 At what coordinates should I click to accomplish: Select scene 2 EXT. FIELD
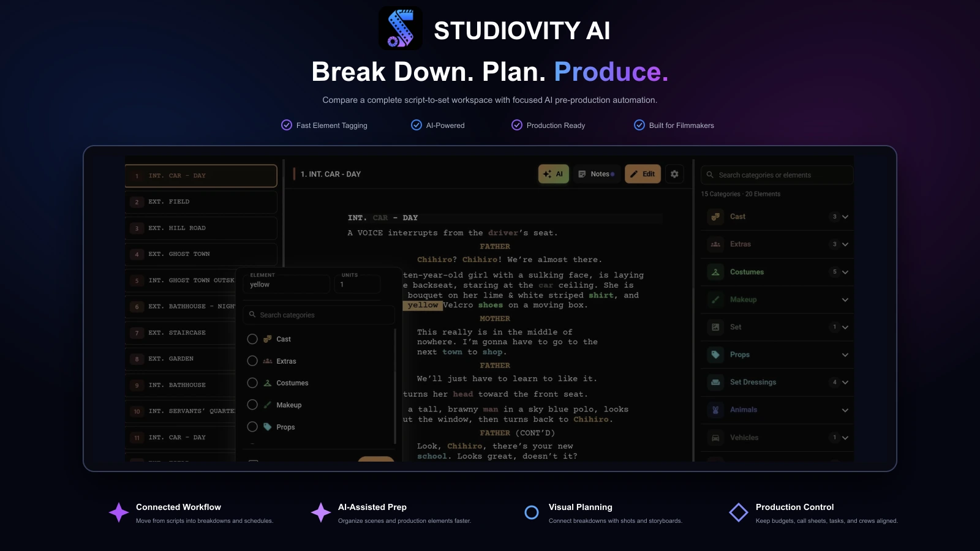[x=201, y=202]
